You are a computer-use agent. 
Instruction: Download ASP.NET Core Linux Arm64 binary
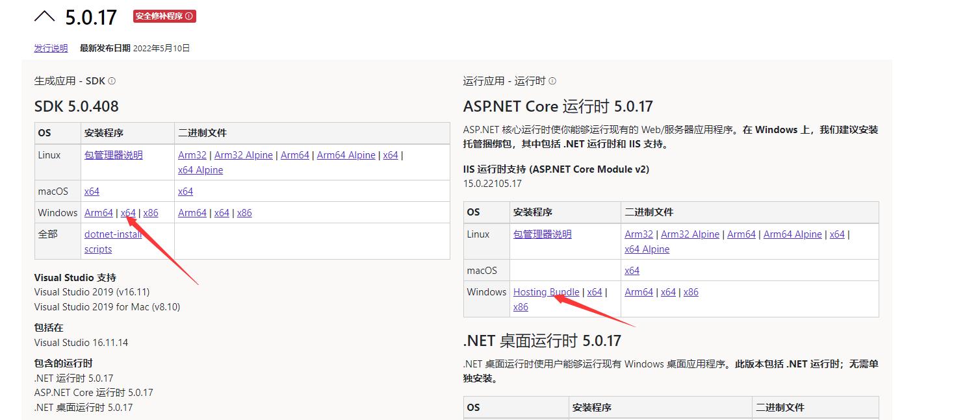tap(741, 234)
